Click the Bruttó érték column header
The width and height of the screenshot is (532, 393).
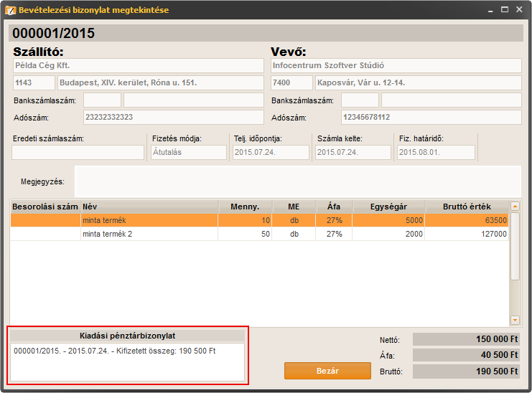coord(467,207)
